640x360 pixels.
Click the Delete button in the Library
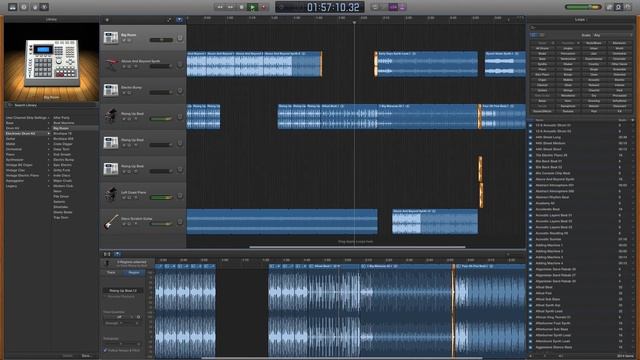(x=68, y=356)
